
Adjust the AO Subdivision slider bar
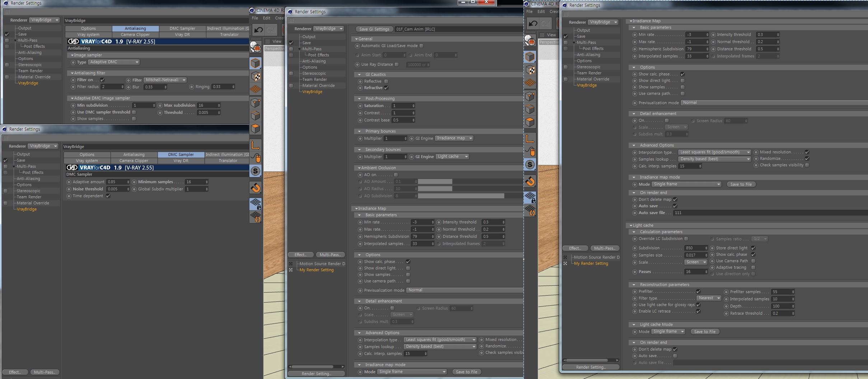coord(470,196)
